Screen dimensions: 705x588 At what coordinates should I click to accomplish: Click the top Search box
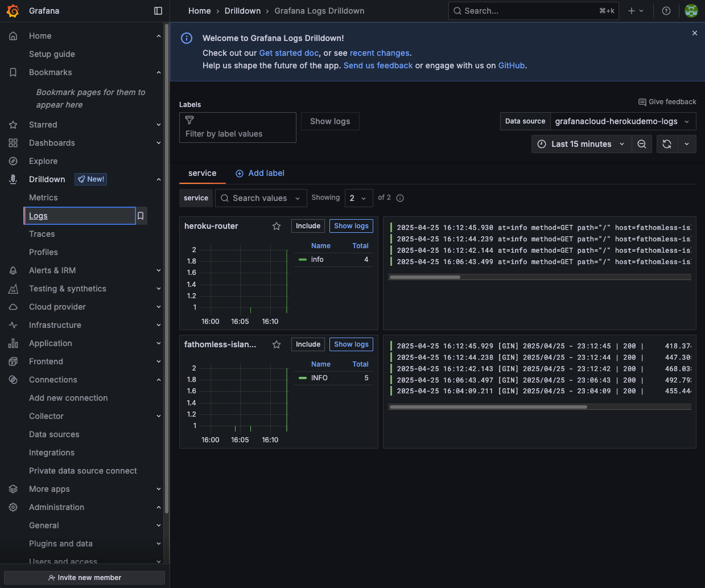coord(534,11)
